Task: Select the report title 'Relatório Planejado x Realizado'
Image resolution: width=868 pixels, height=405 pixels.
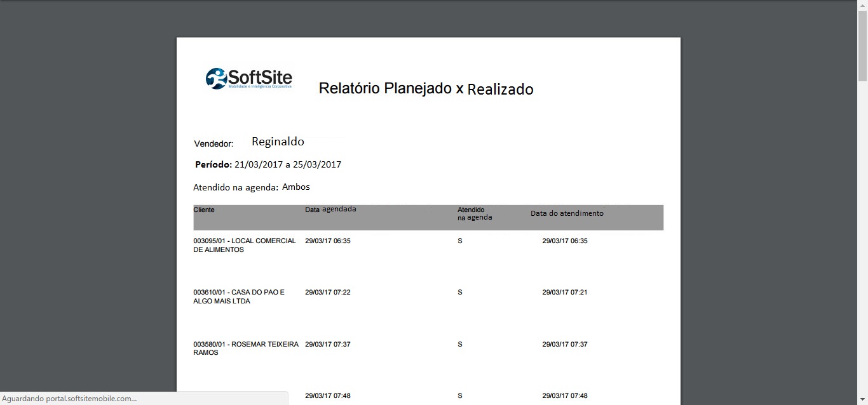Action: coord(426,89)
